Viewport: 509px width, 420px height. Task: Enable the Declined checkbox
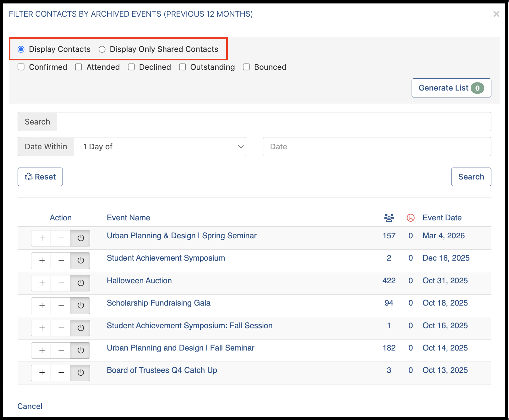coord(131,67)
